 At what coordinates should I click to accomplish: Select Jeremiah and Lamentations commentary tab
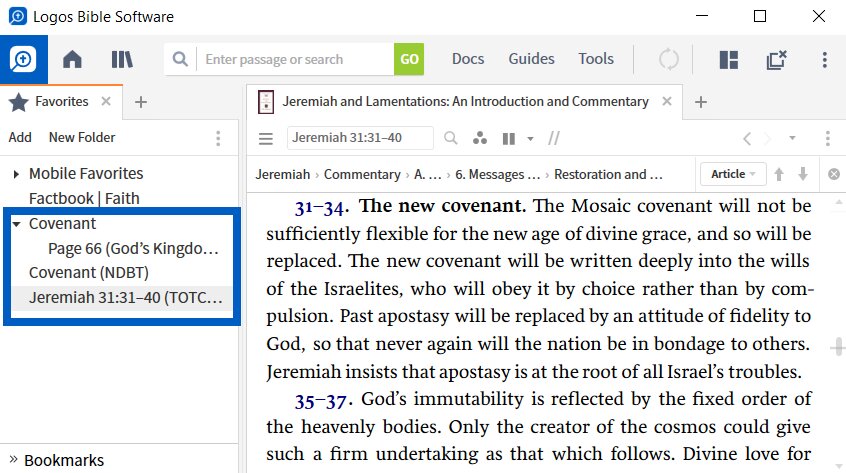click(x=465, y=101)
